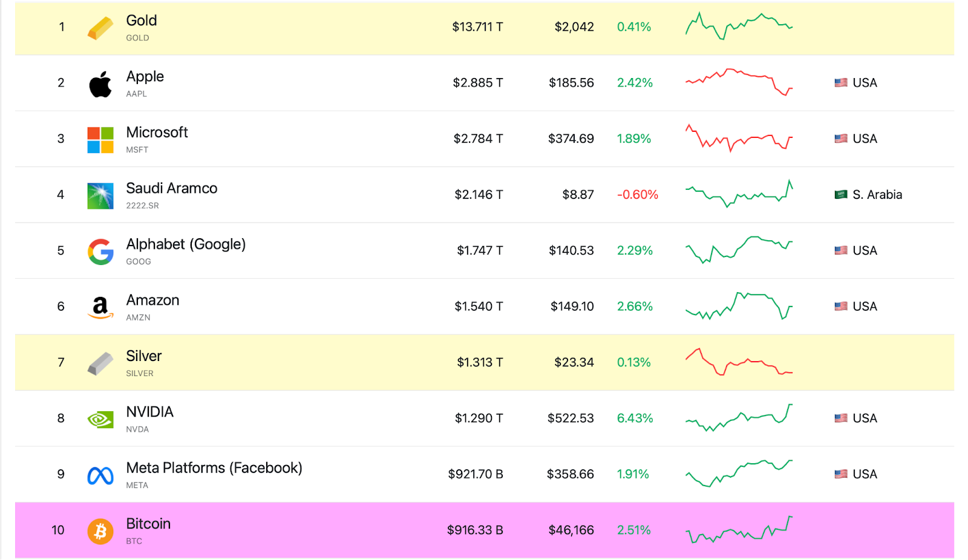Click the GOOG ticker symbol
This screenshot has width=968, height=560.
click(x=139, y=261)
